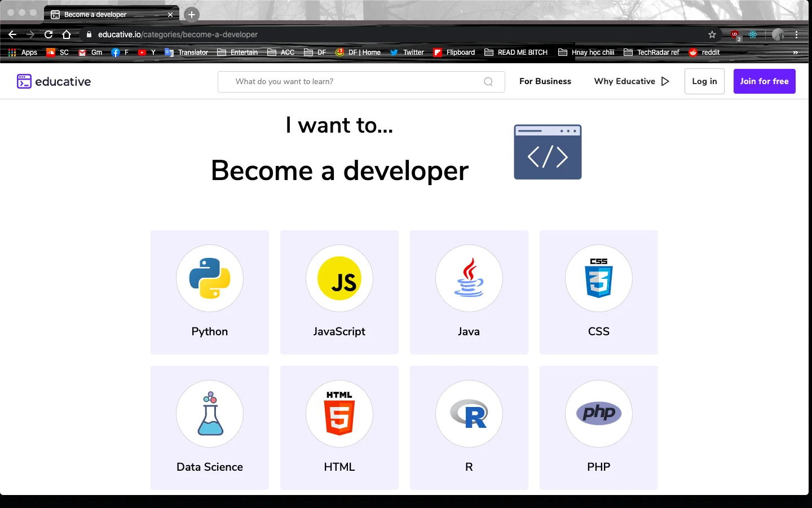The image size is (812, 508).
Task: Expand the TechRadar ref folder
Action: [x=651, y=52]
